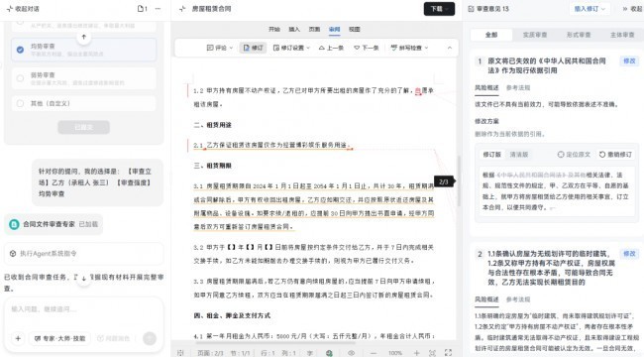Open 参考法规 tab under opinion 1
The image size is (644, 357).
(518, 87)
